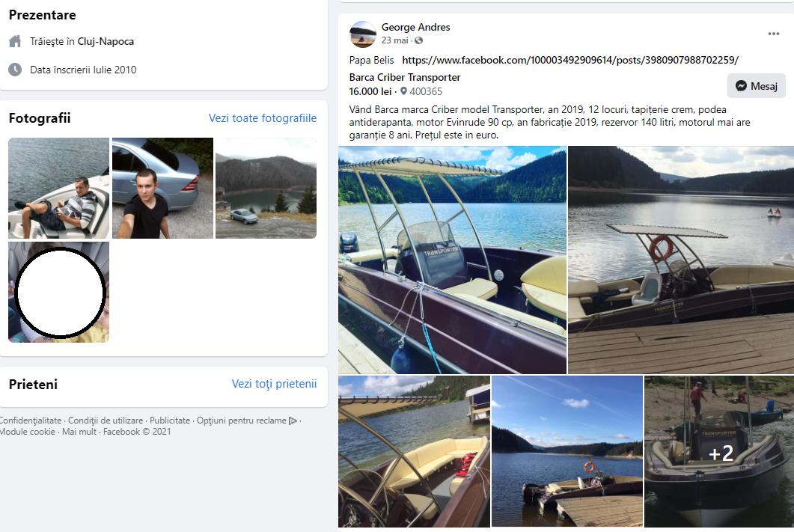Open the man in black shirt photo
794x532 pixels.
[x=162, y=189]
